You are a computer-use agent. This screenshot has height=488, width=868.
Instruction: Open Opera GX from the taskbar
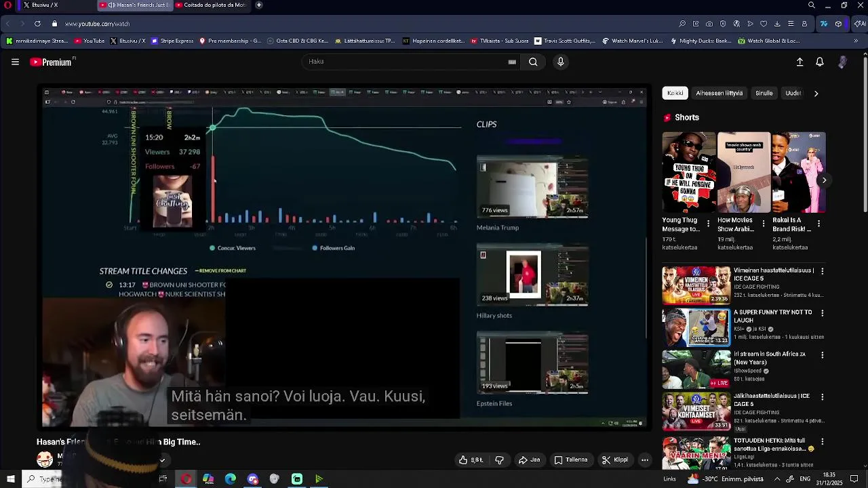[x=186, y=479]
